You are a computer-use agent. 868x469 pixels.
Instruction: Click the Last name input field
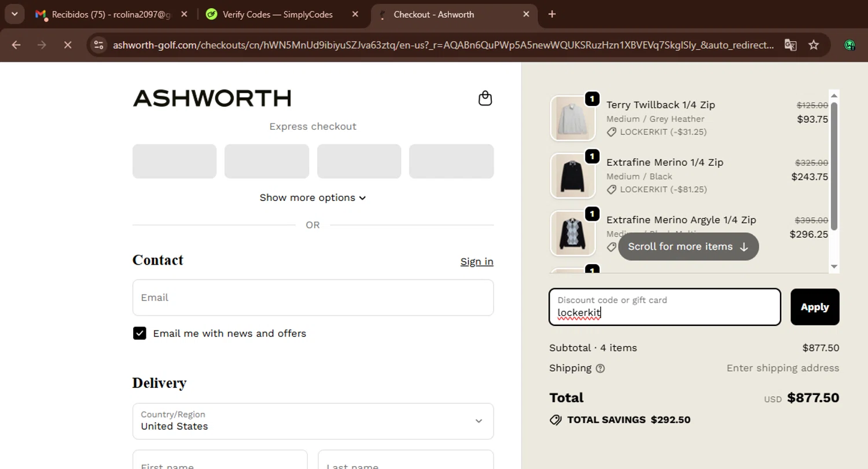pyautogui.click(x=406, y=460)
